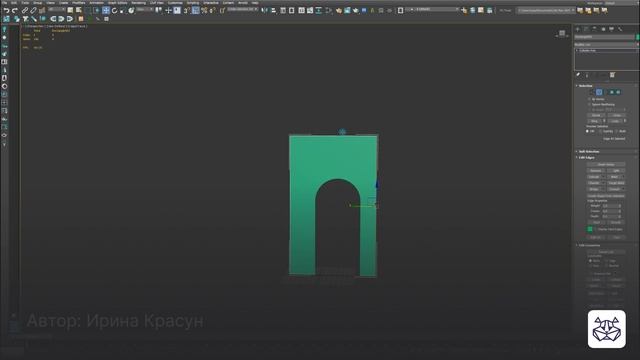The image size is (640, 360).
Task: Activate the Select and Rotate tool
Action: click(x=114, y=10)
